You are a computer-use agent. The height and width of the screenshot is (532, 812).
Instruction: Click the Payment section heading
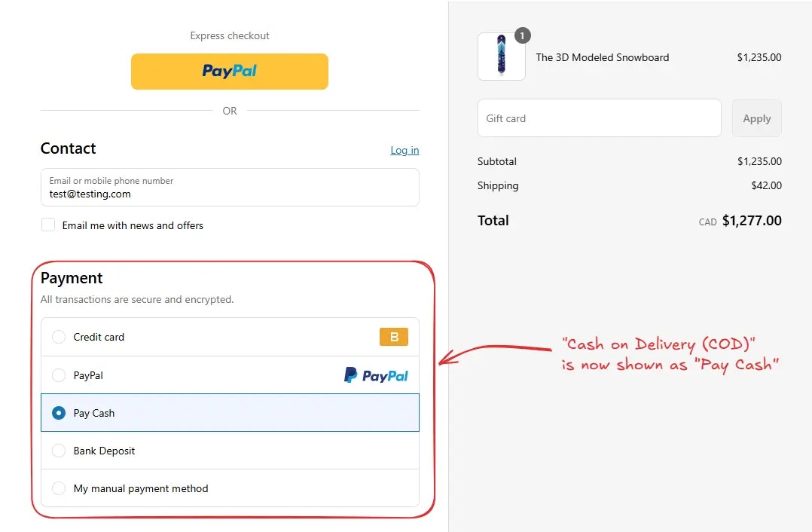tap(72, 278)
